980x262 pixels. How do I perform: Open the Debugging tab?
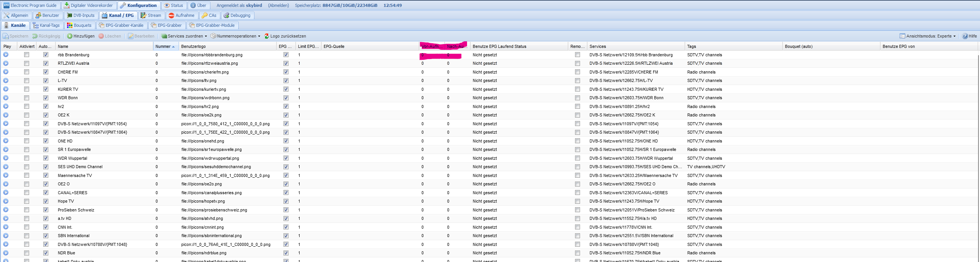click(237, 15)
